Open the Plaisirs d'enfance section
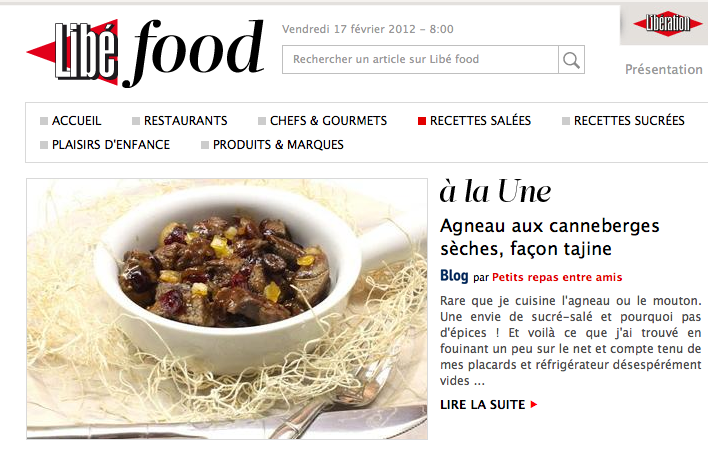Viewport: 708px width, 462px height. [x=111, y=145]
